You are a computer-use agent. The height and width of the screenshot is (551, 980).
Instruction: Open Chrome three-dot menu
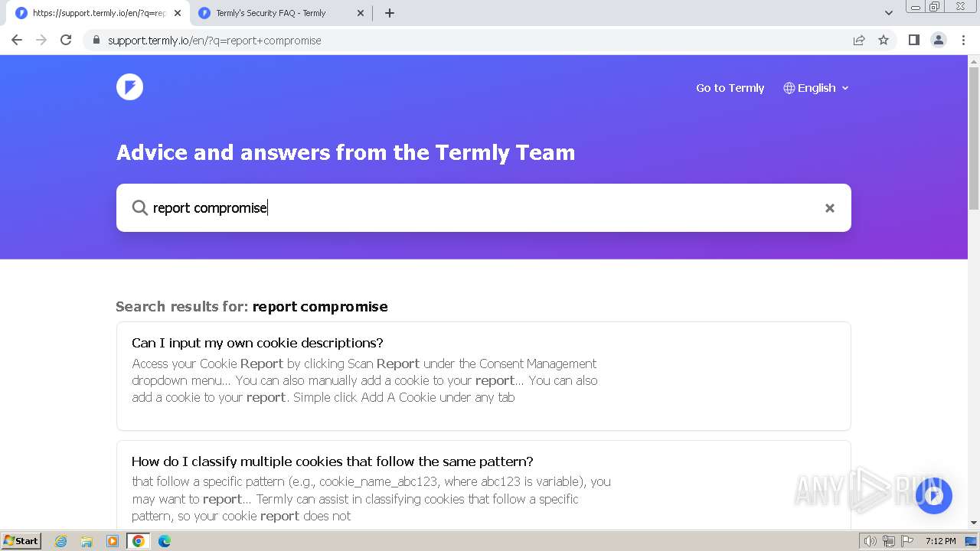click(x=964, y=40)
